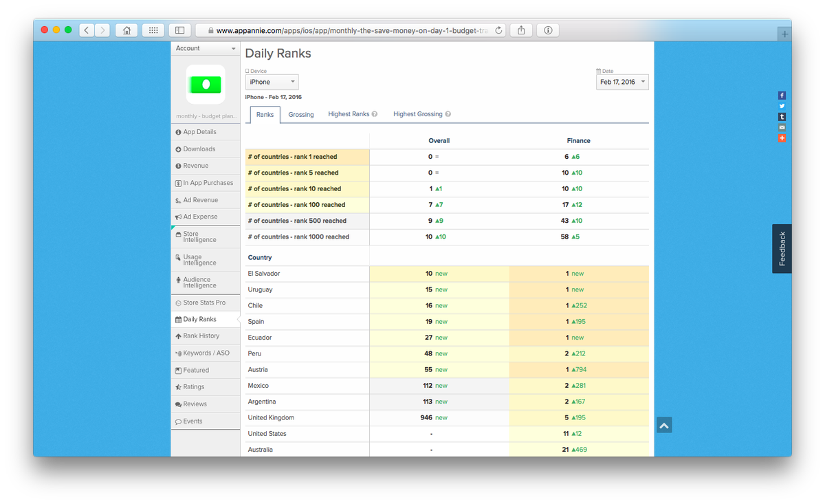Open App Details in sidebar
Viewport: 825px width, 504px height.
206,132
